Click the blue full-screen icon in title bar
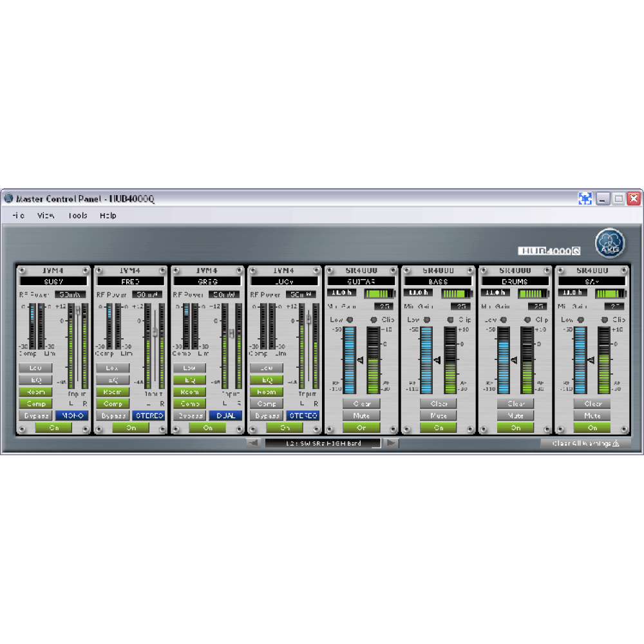The height and width of the screenshot is (644, 644). pos(585,199)
